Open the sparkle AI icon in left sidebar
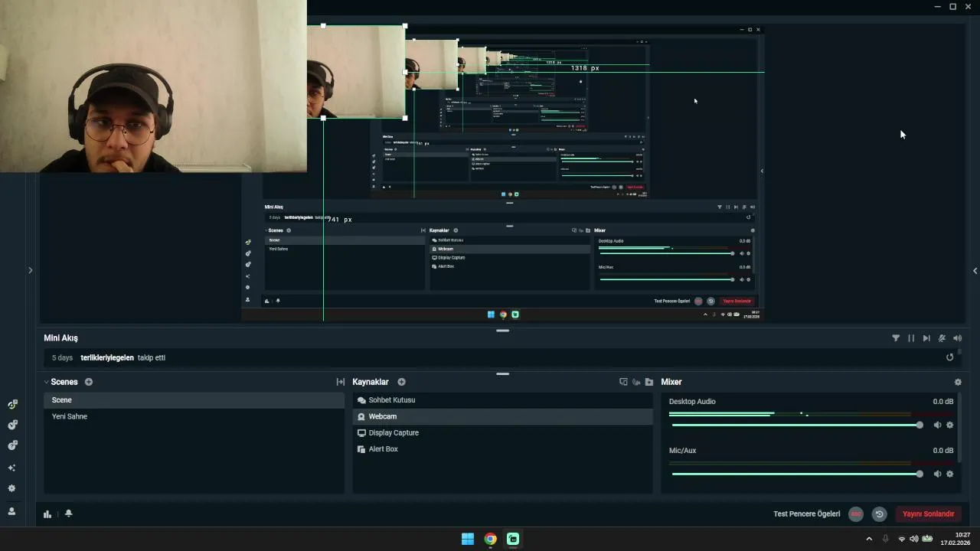Screen dimensions: 980x551 pos(11,468)
